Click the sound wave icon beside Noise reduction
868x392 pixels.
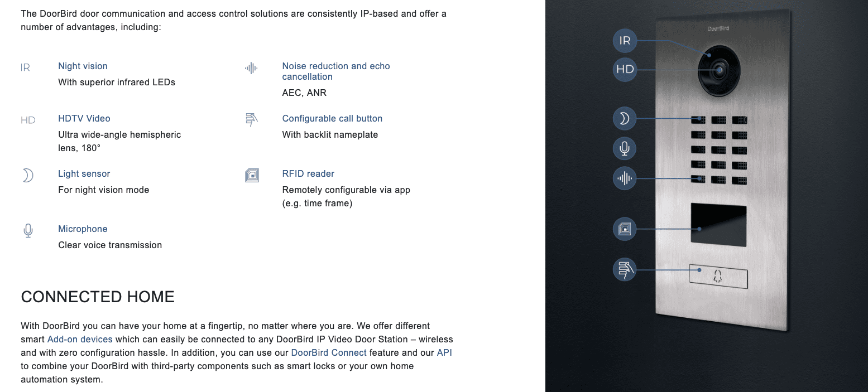[x=251, y=68]
